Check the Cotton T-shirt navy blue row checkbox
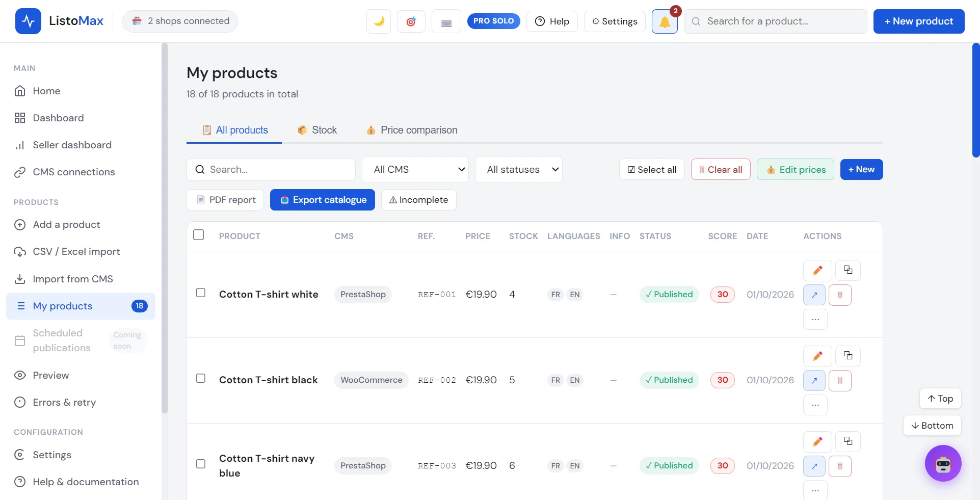 click(x=201, y=464)
